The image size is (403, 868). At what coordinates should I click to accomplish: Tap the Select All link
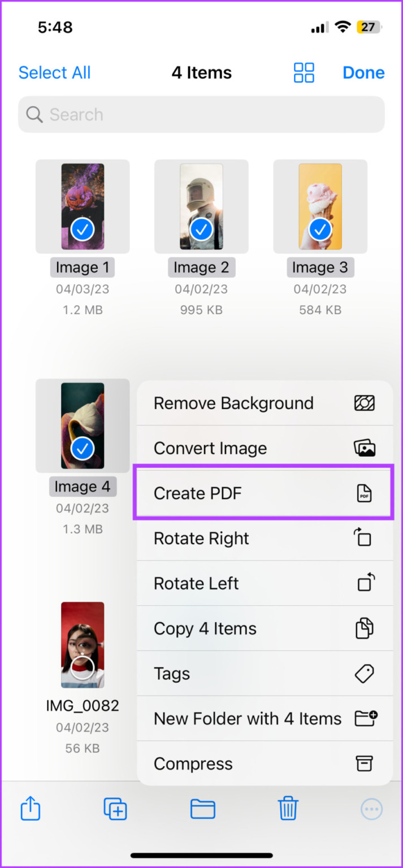pyautogui.click(x=54, y=72)
